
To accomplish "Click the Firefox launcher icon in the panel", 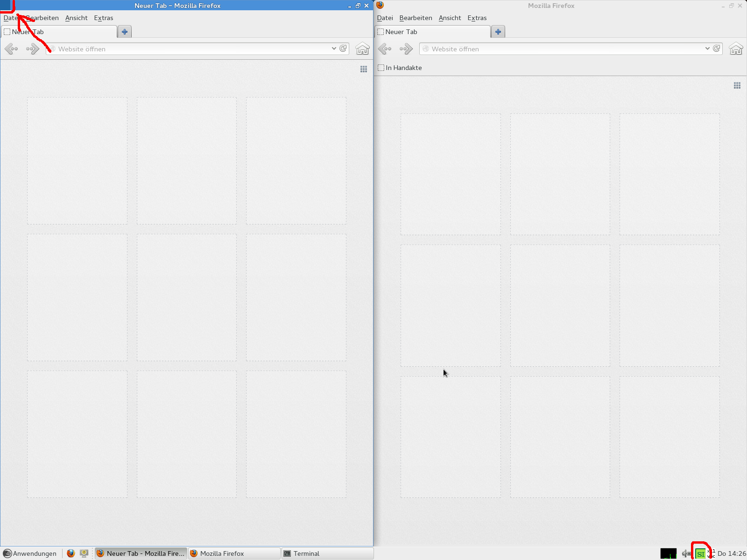I will pos(71,553).
